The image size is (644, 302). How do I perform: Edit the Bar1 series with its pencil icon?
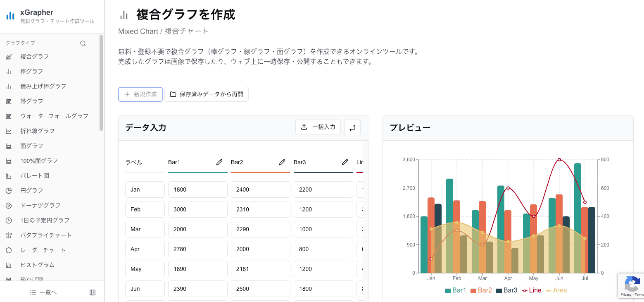[219, 162]
